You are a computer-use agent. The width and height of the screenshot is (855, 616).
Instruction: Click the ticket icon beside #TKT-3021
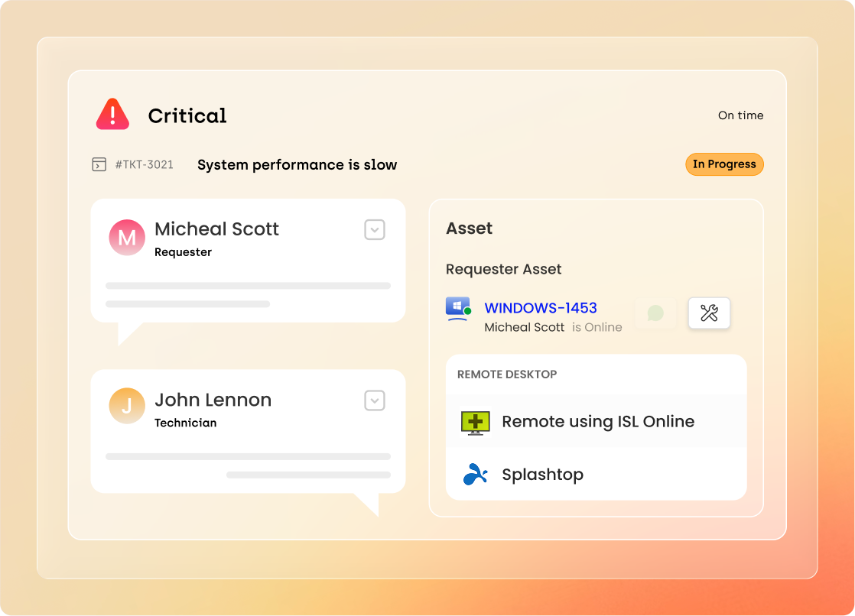pyautogui.click(x=99, y=164)
